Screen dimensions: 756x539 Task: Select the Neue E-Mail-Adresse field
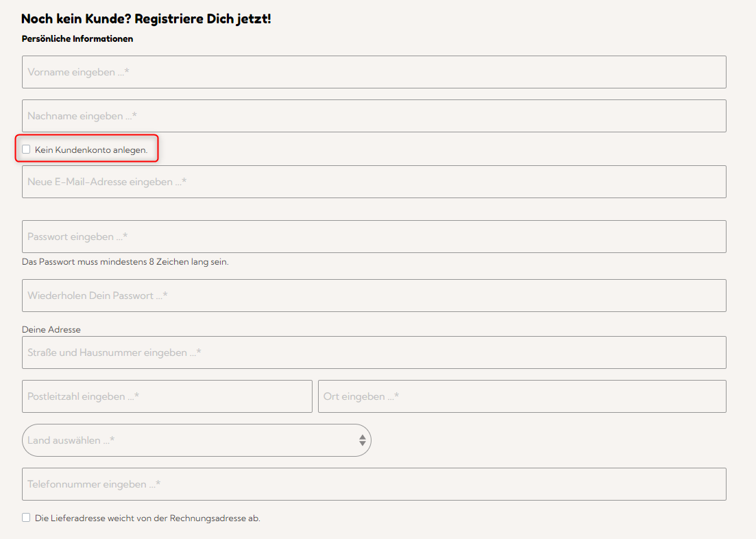pyautogui.click(x=374, y=182)
